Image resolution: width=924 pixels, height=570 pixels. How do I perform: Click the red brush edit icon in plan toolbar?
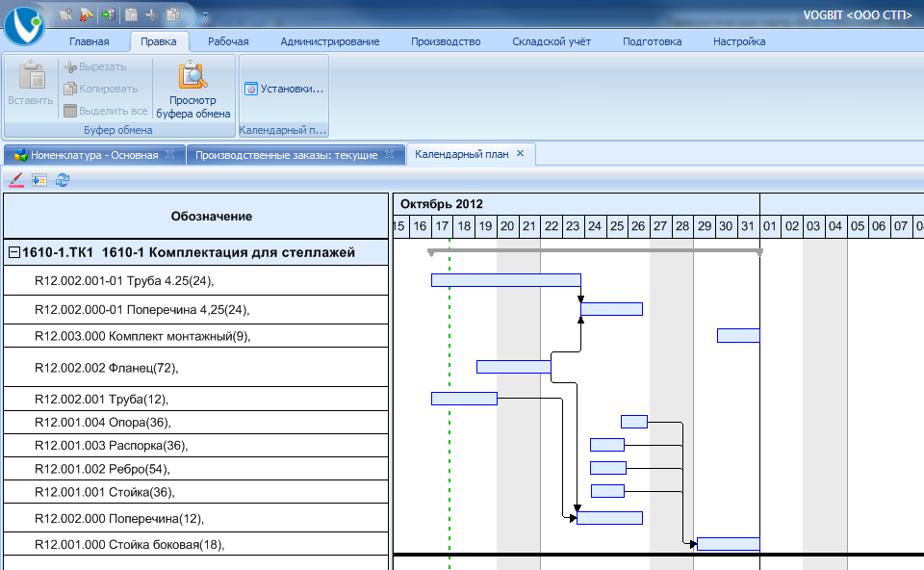[16, 180]
